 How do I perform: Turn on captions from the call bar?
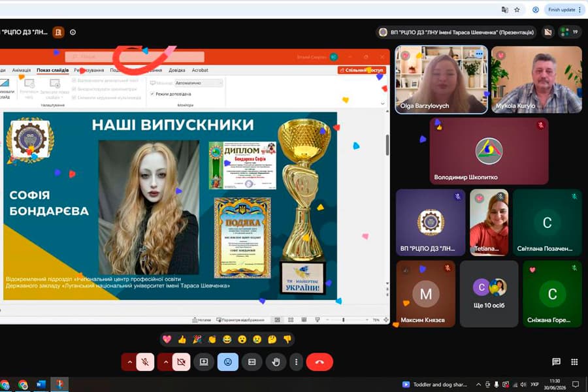tap(252, 362)
